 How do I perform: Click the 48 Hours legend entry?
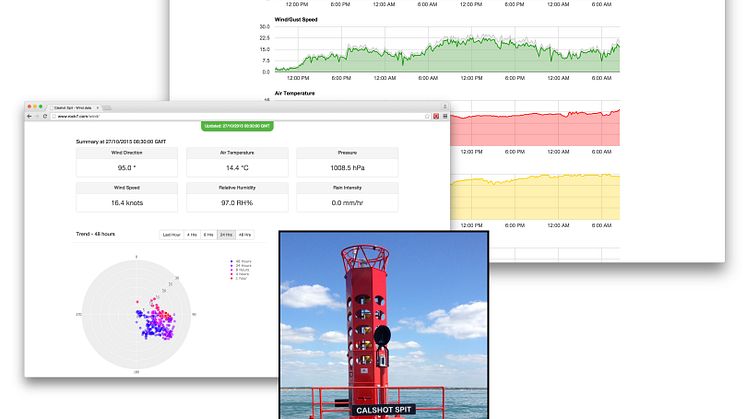[241, 262]
